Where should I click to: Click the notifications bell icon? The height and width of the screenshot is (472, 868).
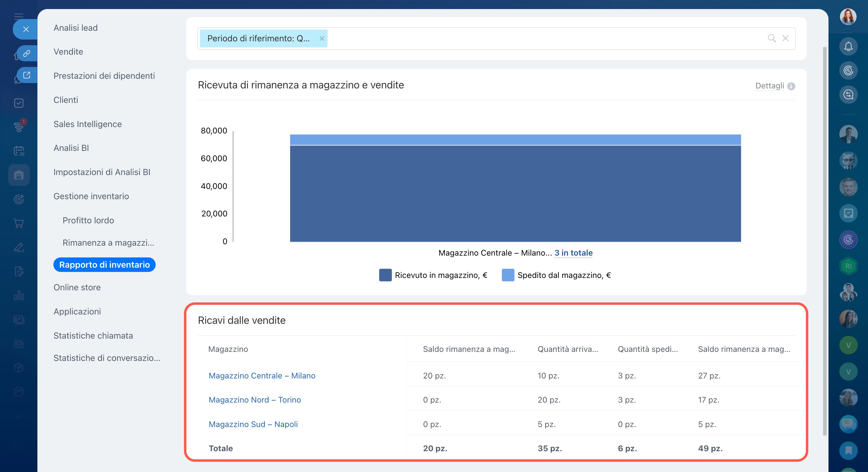click(x=848, y=46)
